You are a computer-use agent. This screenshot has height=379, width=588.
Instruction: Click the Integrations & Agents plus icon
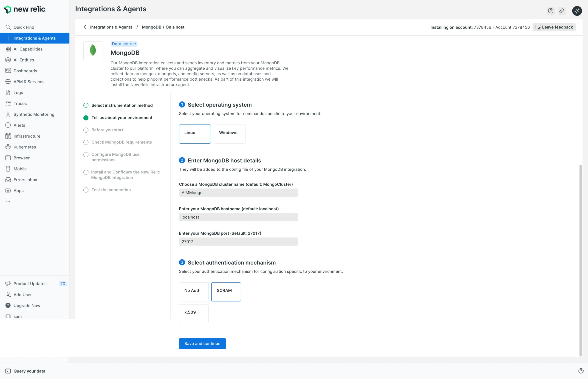pyautogui.click(x=8, y=38)
